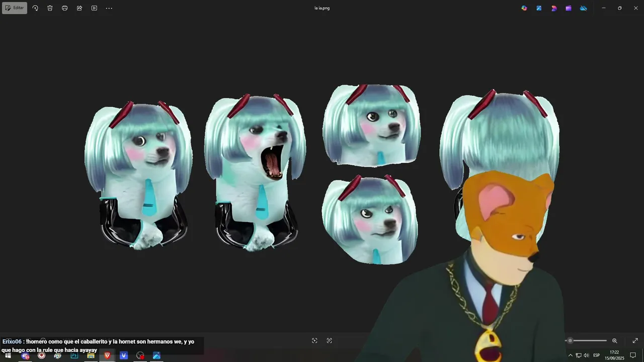Open the notification center icon
This screenshot has width=644, height=362.
click(x=633, y=355)
